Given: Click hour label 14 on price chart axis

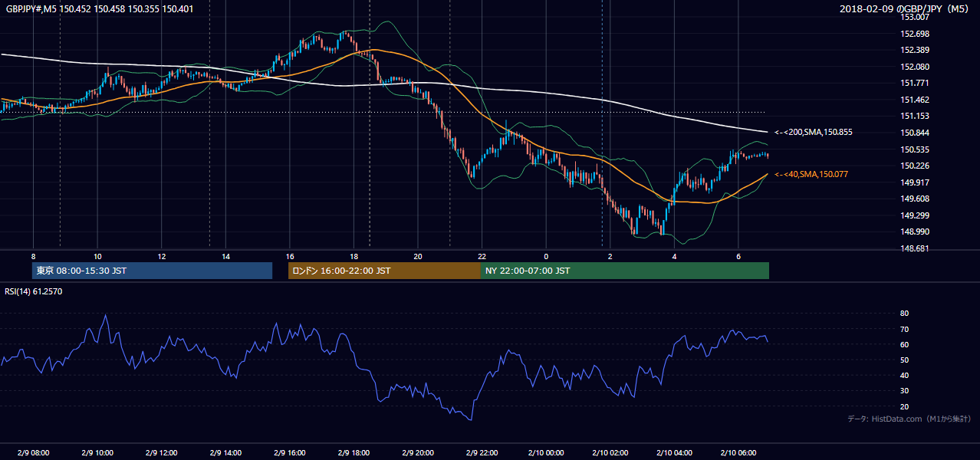Looking at the screenshot, I should (225, 256).
